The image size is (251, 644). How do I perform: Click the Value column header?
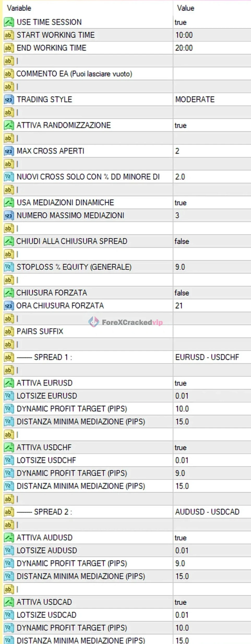(186, 8)
